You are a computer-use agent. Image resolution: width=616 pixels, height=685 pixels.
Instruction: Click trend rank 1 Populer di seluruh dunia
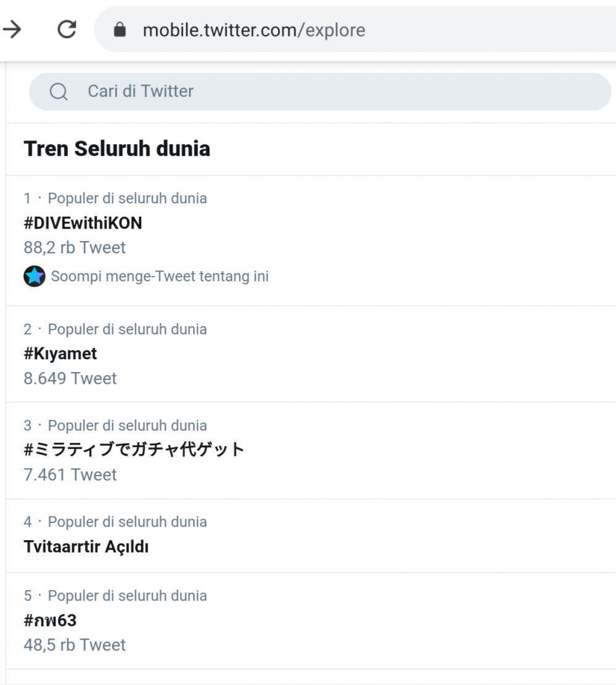[x=115, y=198]
